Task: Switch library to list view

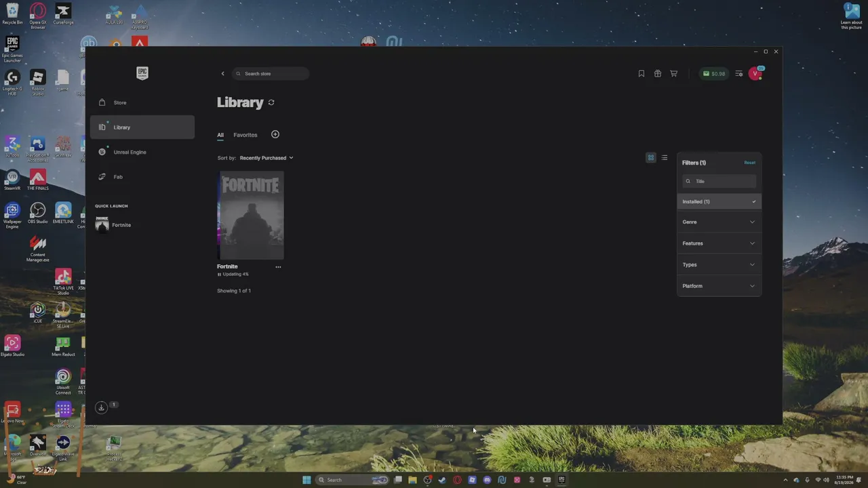Action: [x=665, y=158]
